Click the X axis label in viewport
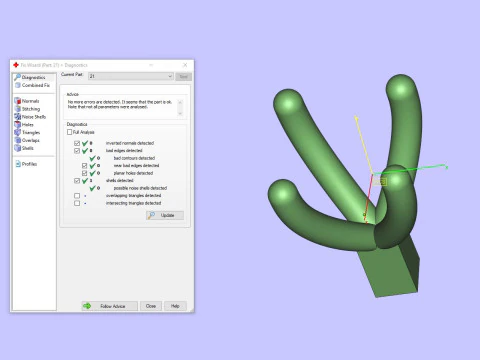Image resolution: width=480 pixels, height=360 pixels. point(447,168)
